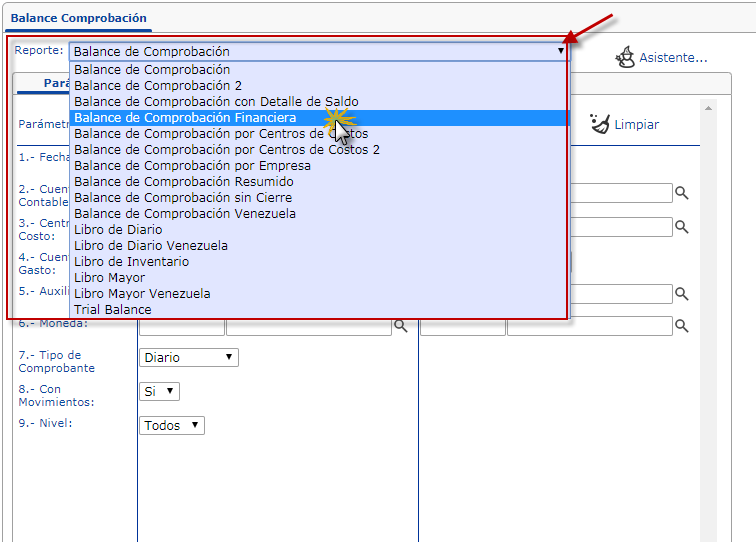756x542 pixels.
Task: Choose Libro de Diario Venezuela option
Action: 151,246
